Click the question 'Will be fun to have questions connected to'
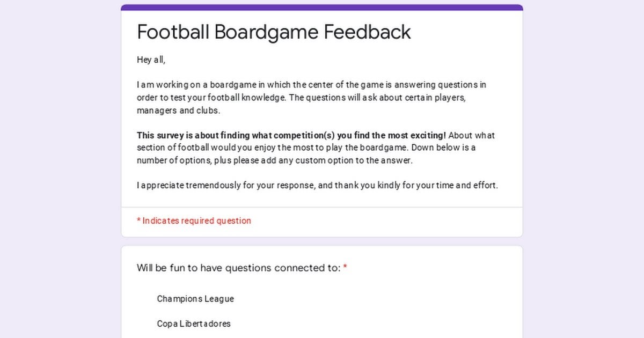 238,268
